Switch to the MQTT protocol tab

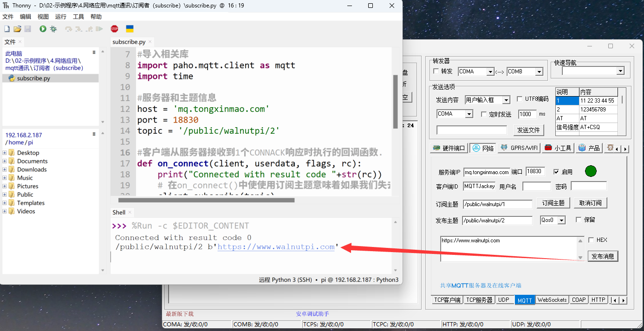click(525, 300)
